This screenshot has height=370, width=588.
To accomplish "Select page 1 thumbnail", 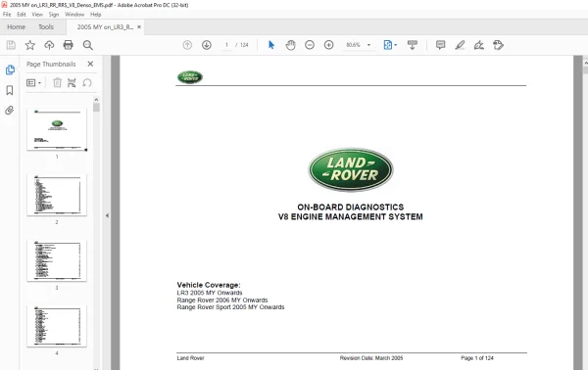I will 57,129.
